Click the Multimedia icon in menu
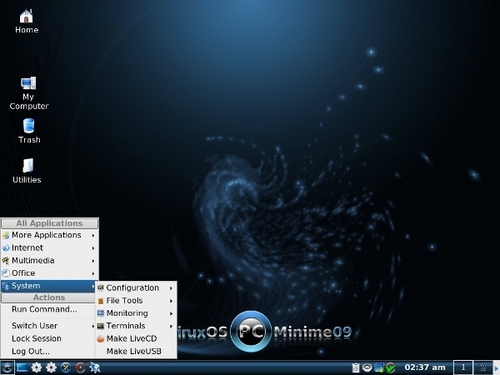Screen dimensions: 500x375 (6, 261)
